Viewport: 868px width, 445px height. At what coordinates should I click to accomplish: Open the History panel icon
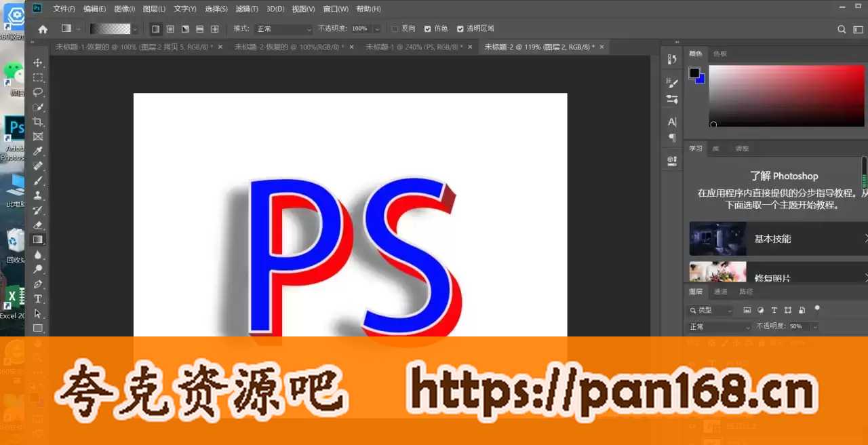pyautogui.click(x=672, y=60)
